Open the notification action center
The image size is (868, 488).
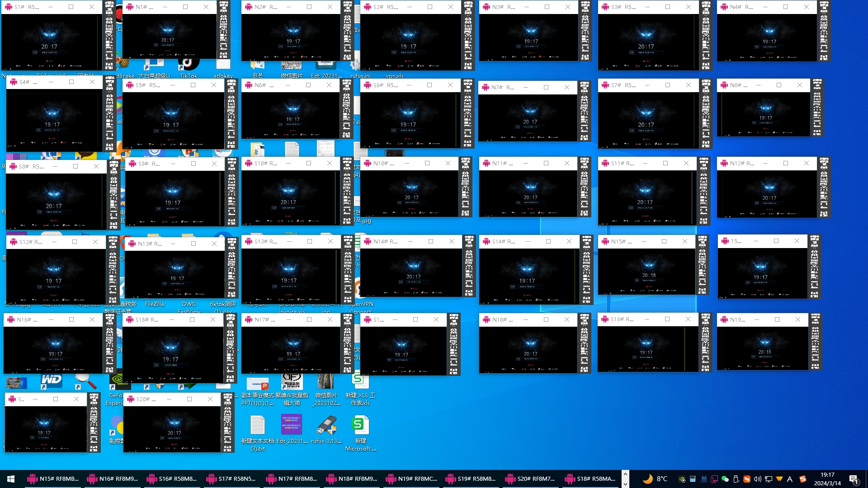click(x=854, y=479)
